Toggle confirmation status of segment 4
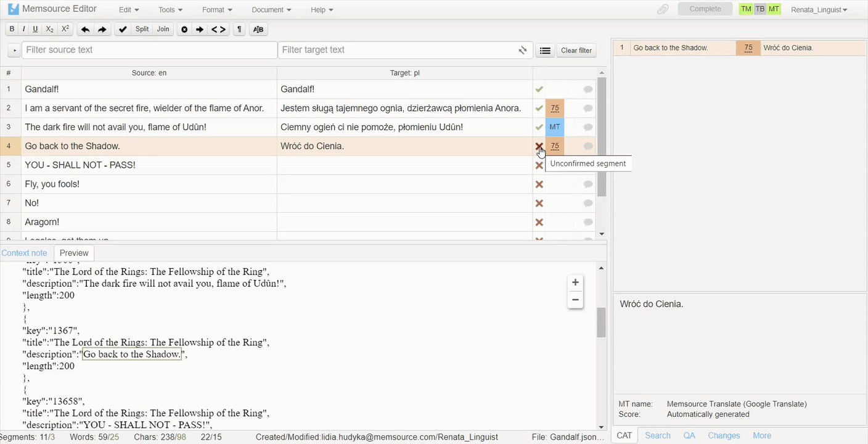The height and width of the screenshot is (444, 868). tap(539, 146)
